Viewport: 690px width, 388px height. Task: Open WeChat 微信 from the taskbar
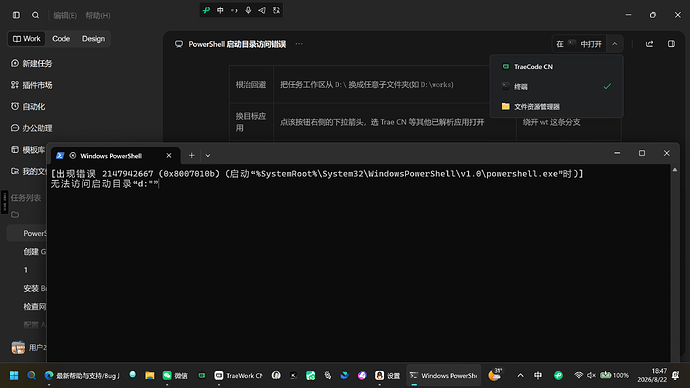175,375
